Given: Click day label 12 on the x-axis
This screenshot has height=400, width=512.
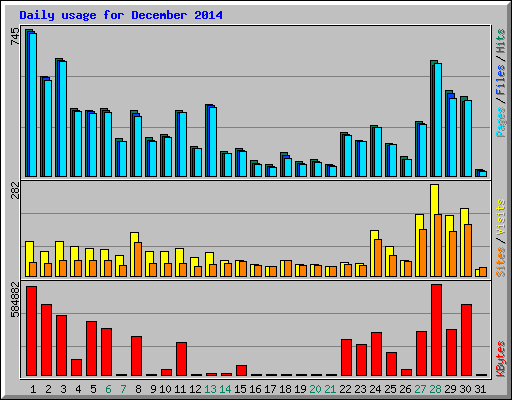Looking at the screenshot, I should [x=195, y=389].
